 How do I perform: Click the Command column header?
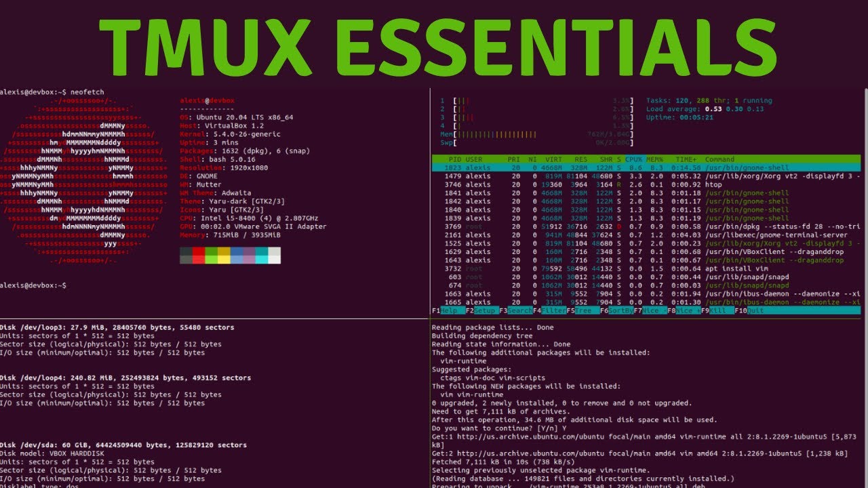[x=719, y=159]
